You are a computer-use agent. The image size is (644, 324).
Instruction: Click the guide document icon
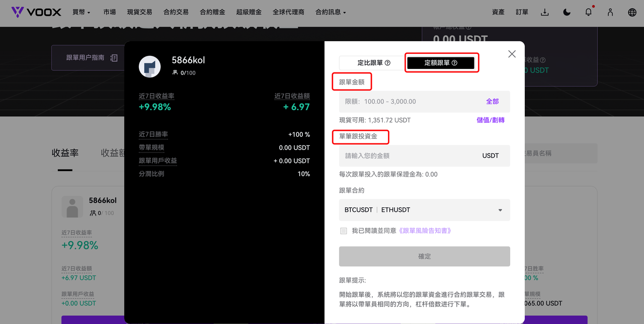pos(114,58)
